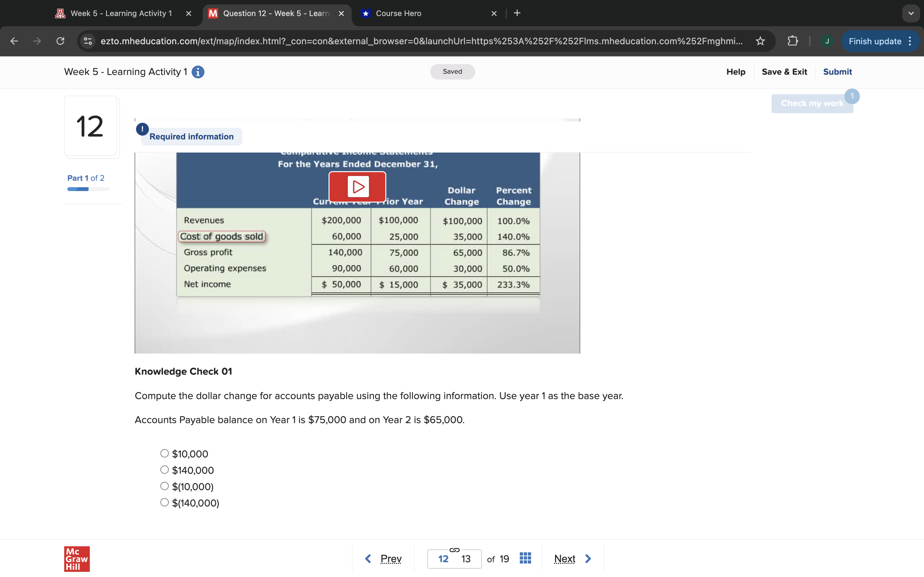Open the Chrome profile J avatar
Screen dimensions: 924x577
pos(827,41)
